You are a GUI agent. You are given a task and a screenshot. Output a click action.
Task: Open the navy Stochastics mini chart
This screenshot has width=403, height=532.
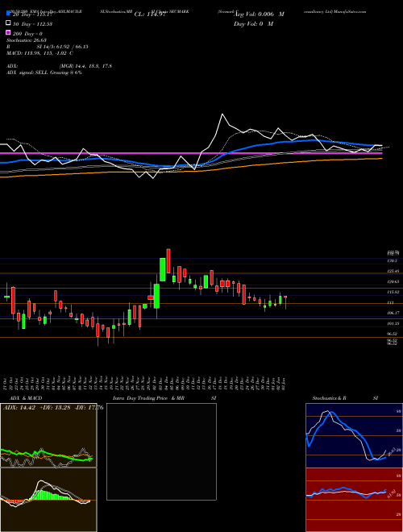pos(354,435)
